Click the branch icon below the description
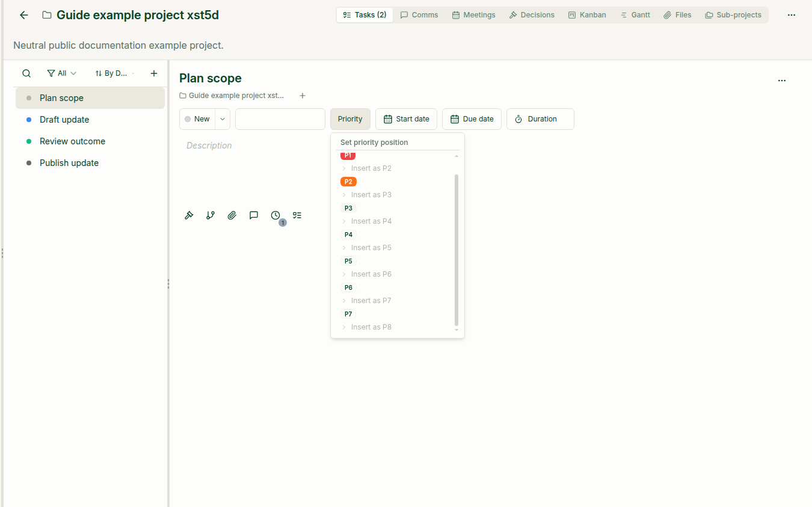Screen dimensions: 812x507 click(211, 215)
